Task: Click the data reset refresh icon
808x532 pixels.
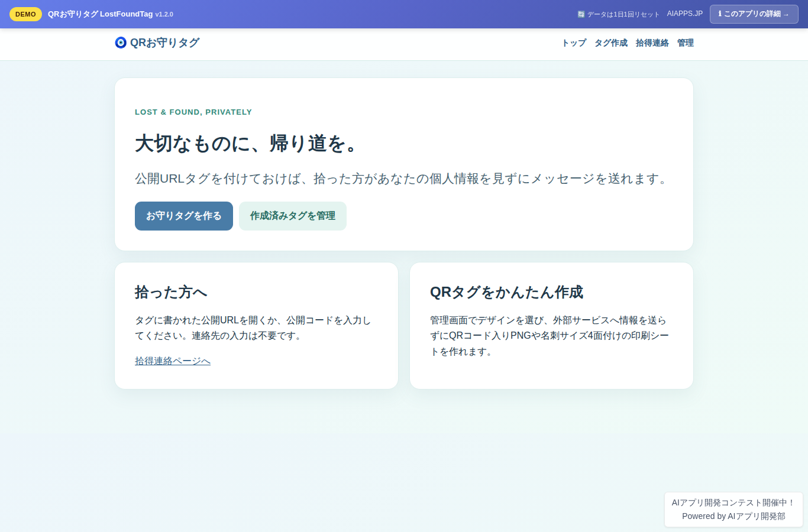Action: pos(581,14)
